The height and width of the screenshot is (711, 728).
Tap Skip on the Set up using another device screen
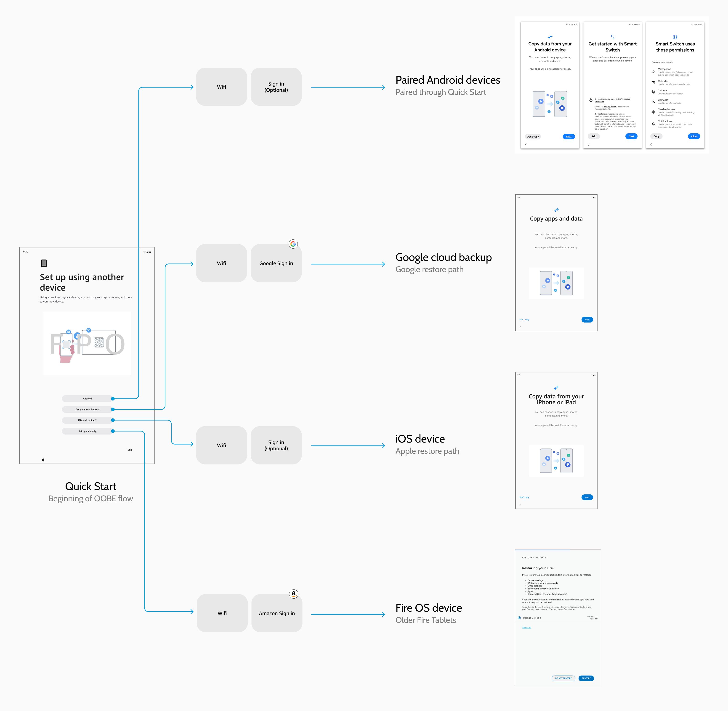point(130,450)
